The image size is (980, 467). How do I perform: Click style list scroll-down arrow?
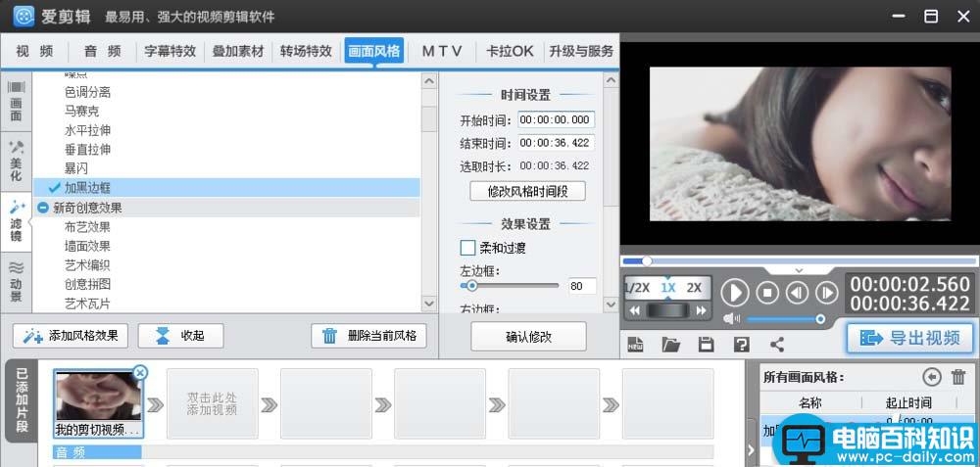pos(429,304)
